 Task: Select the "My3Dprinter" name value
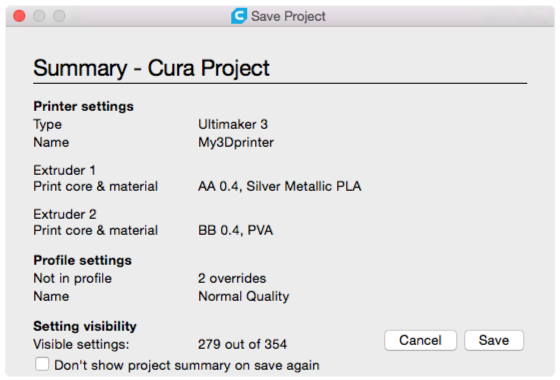coord(236,142)
